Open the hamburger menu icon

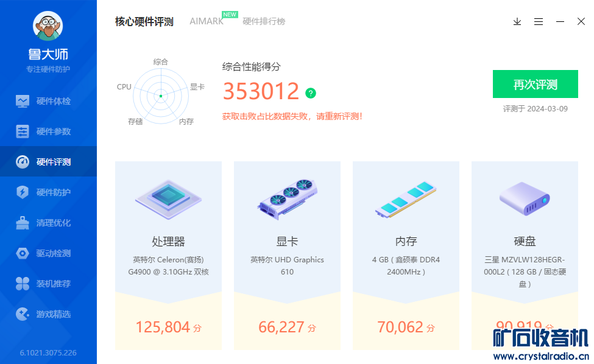(539, 21)
